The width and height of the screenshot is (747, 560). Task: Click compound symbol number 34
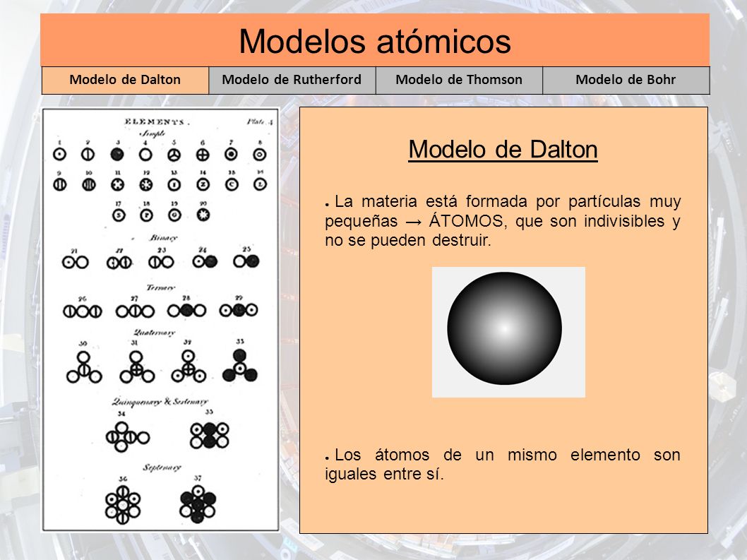coord(128,436)
